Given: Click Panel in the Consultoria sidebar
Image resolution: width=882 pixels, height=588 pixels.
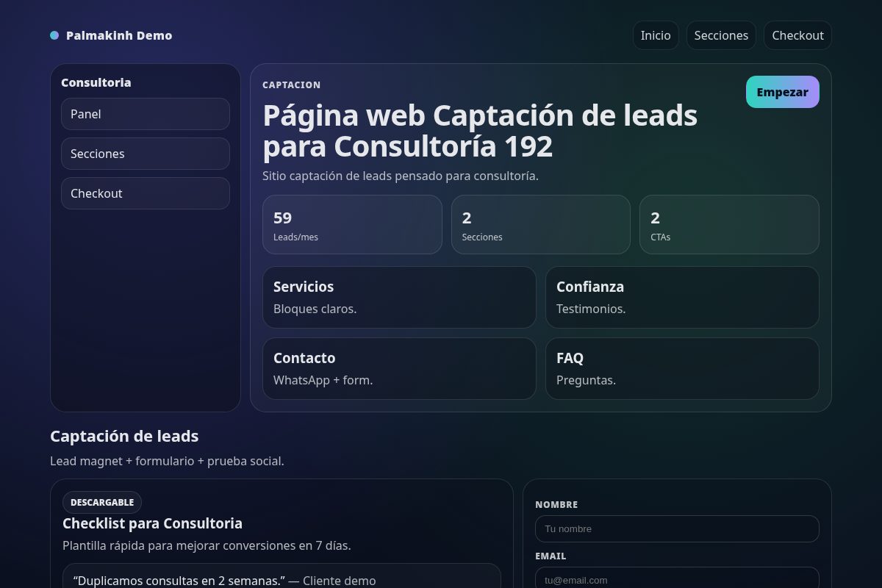Looking at the screenshot, I should tap(145, 114).
